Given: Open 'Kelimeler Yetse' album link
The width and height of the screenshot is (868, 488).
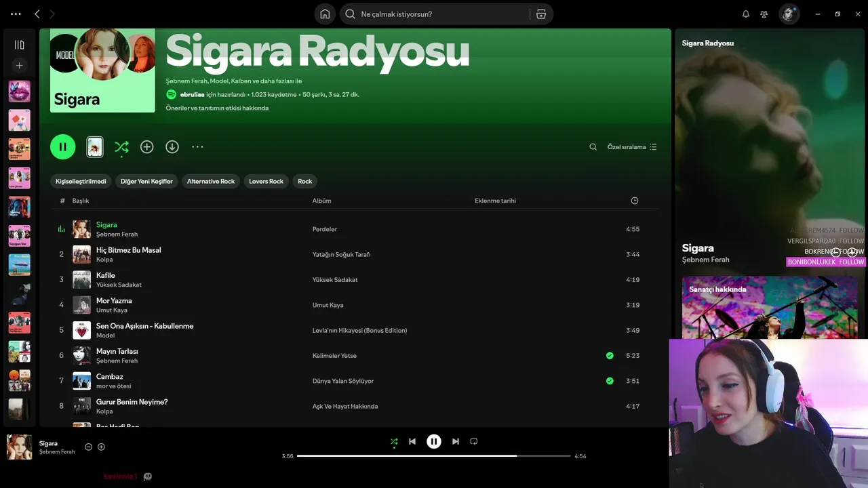Looking at the screenshot, I should coord(334,355).
